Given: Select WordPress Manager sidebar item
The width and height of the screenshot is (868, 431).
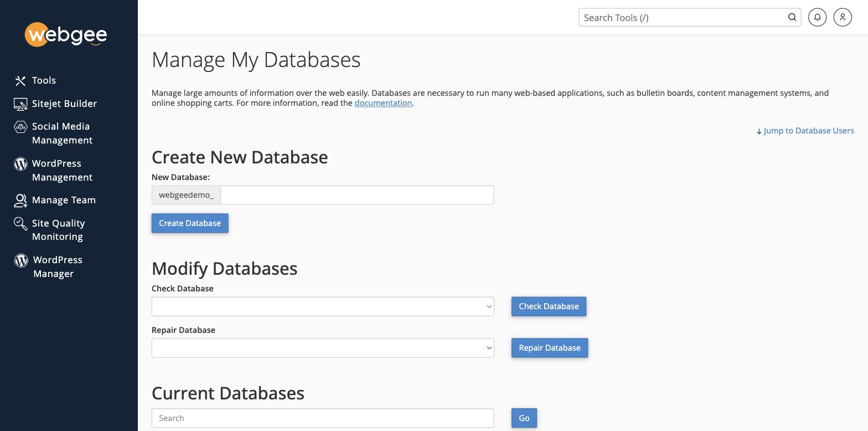Looking at the screenshot, I should click(58, 266).
